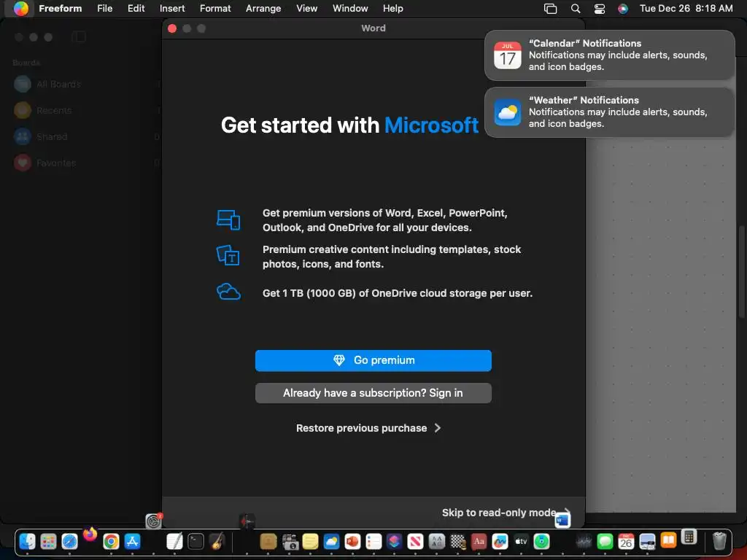This screenshot has height=560, width=747.
Task: Toggle the Freeform sidebar button
Action: click(79, 37)
